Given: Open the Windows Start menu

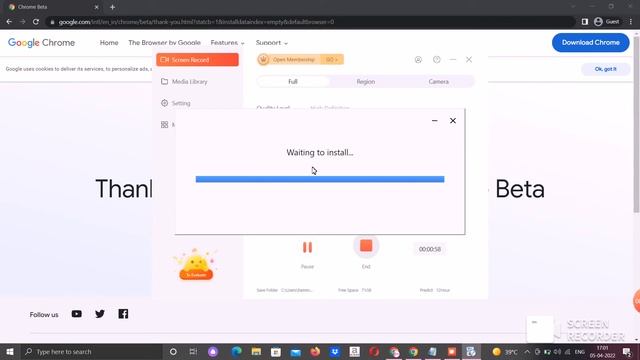Looking at the screenshot, I should pos(9,351).
